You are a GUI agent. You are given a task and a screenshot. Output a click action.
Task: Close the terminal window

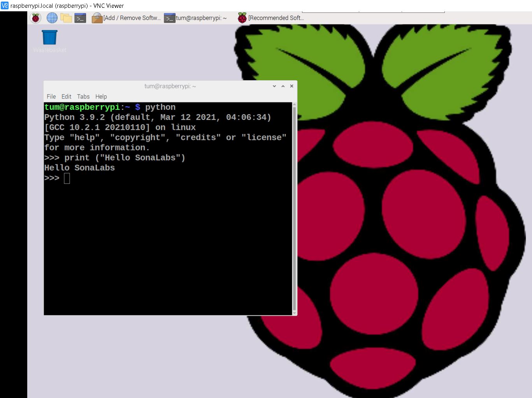tap(291, 86)
